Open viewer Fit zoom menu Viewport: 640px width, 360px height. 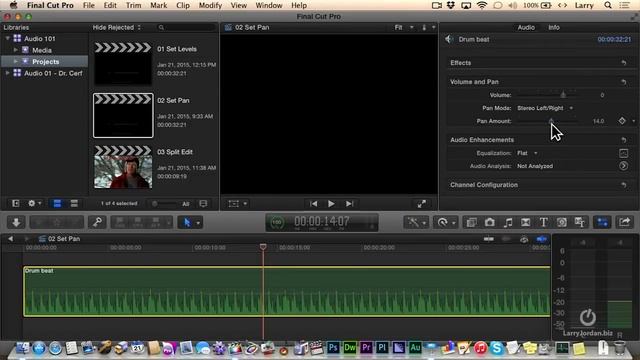(x=404, y=27)
